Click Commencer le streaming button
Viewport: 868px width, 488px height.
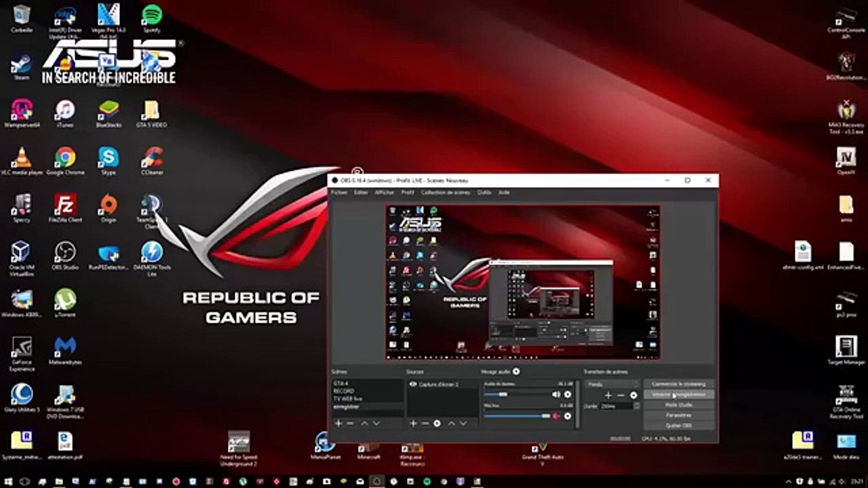coord(679,384)
